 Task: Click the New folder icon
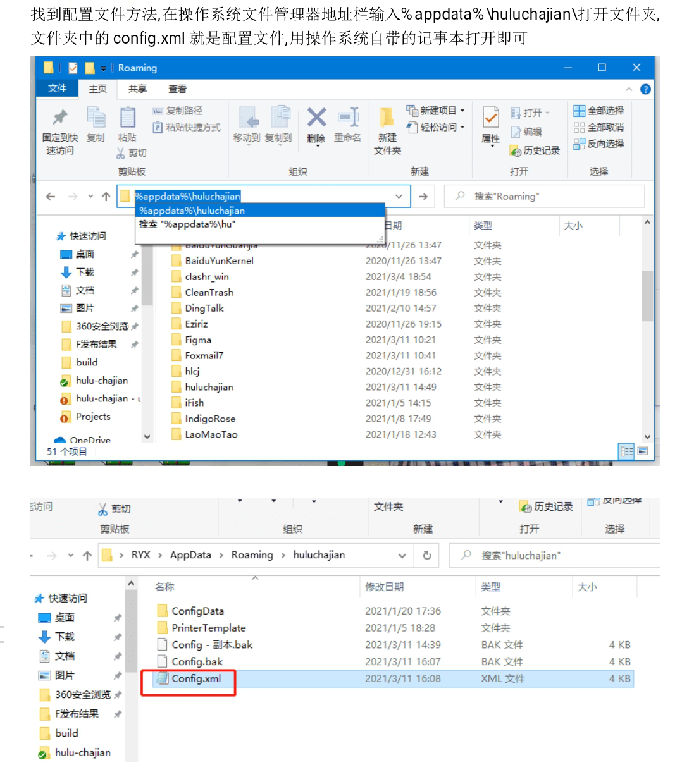click(x=387, y=118)
